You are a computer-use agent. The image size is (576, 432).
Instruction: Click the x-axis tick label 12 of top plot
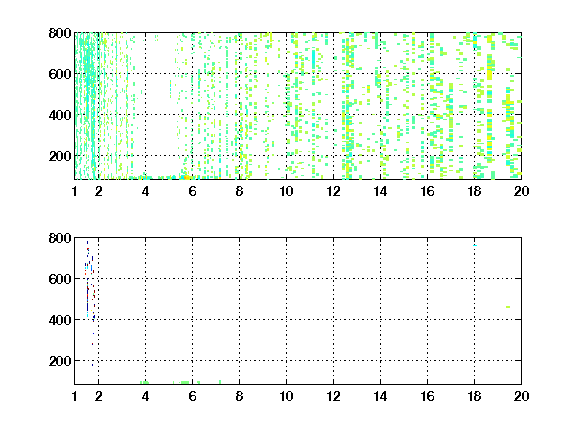(x=333, y=191)
